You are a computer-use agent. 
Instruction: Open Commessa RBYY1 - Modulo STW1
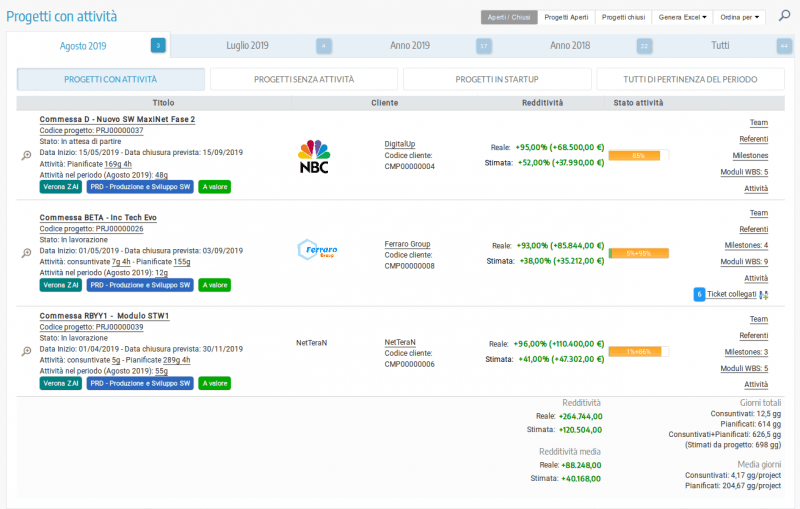(104, 316)
